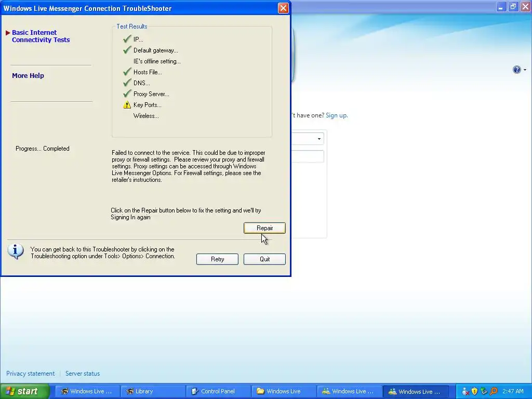Click the Repair button
The image size is (532, 399).
(264, 228)
